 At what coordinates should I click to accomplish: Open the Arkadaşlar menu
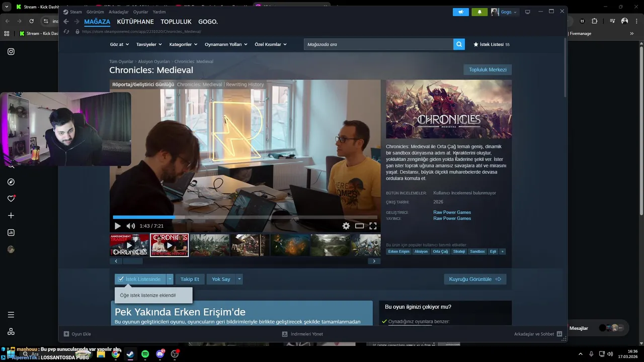pos(118,12)
